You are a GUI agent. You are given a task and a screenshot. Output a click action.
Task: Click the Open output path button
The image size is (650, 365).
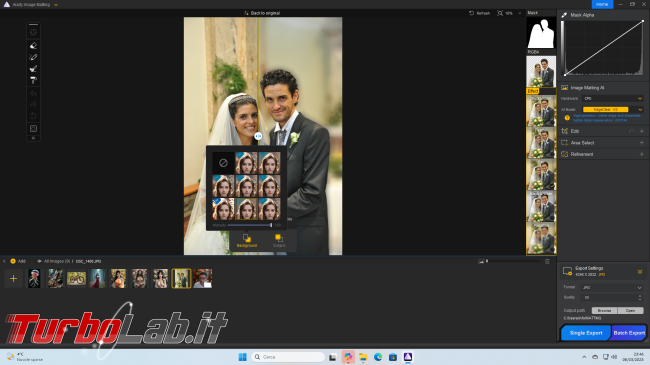631,310
